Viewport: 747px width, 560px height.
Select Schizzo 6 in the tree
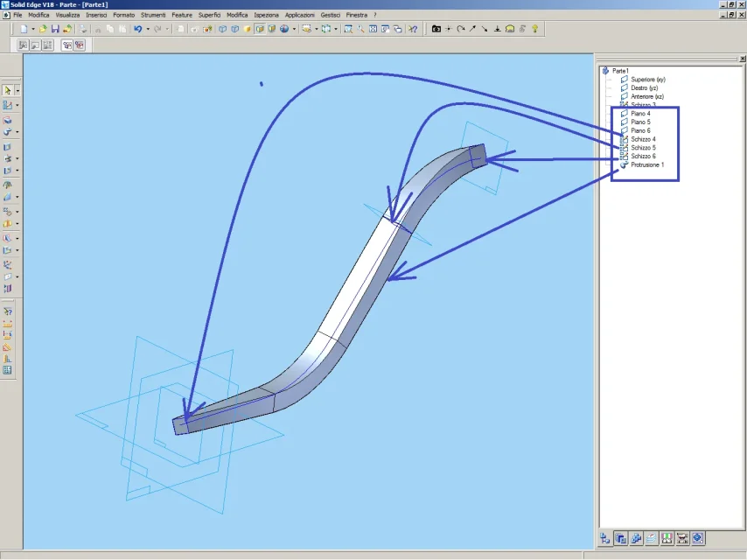pyautogui.click(x=643, y=157)
